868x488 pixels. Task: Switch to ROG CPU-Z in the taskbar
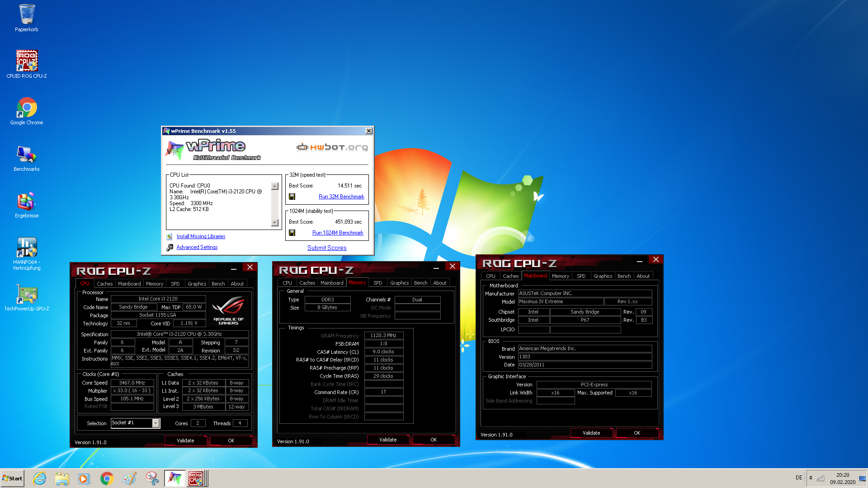197,479
